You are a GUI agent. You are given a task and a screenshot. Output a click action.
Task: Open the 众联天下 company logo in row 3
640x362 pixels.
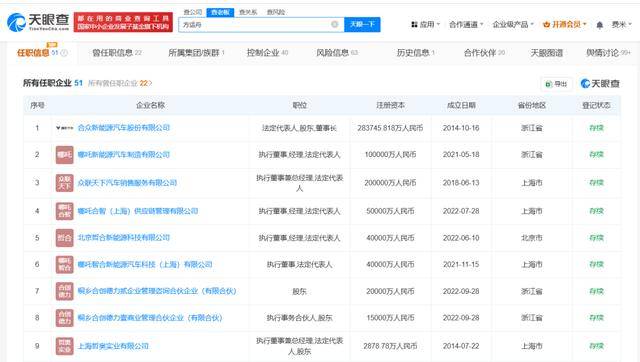click(64, 183)
